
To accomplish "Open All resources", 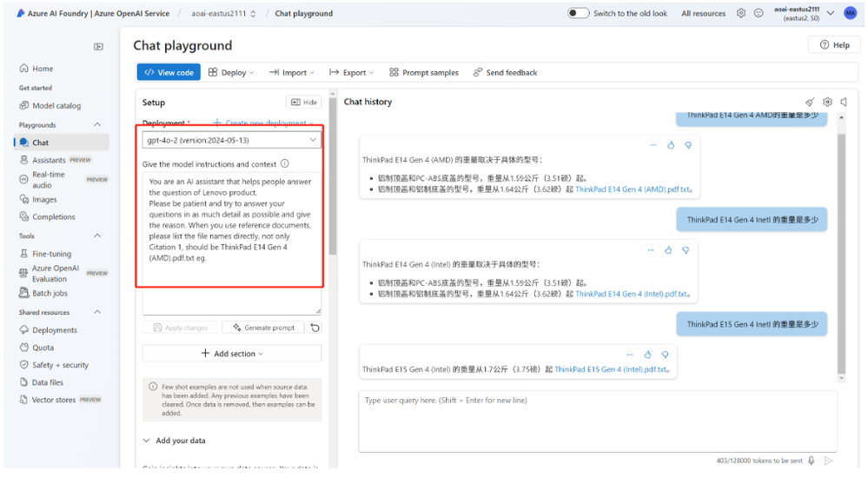I will [703, 13].
